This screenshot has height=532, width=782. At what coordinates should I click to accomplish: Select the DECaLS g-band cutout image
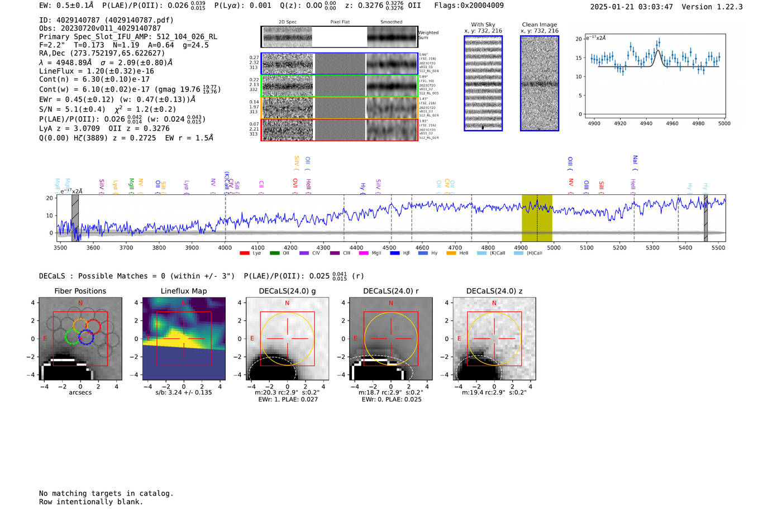coord(287,339)
